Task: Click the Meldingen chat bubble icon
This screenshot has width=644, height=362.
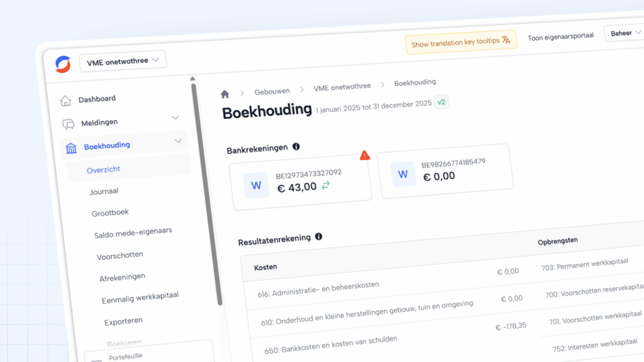Action: pyautogui.click(x=68, y=124)
